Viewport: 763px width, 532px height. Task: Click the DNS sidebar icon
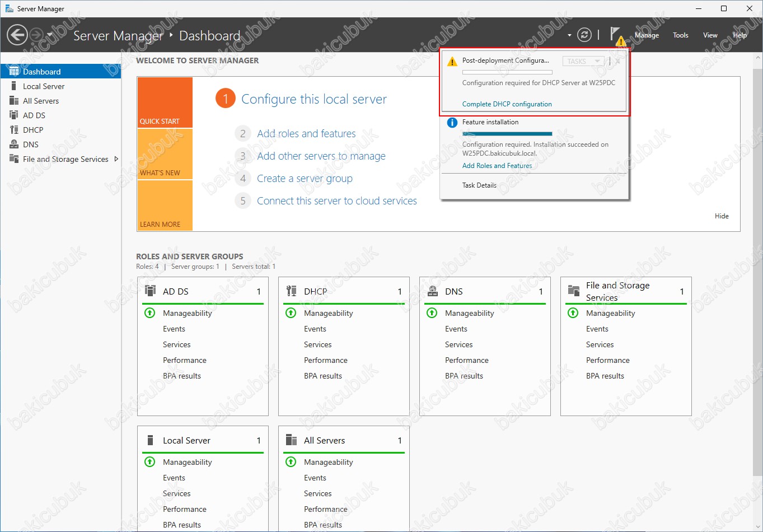pos(14,144)
